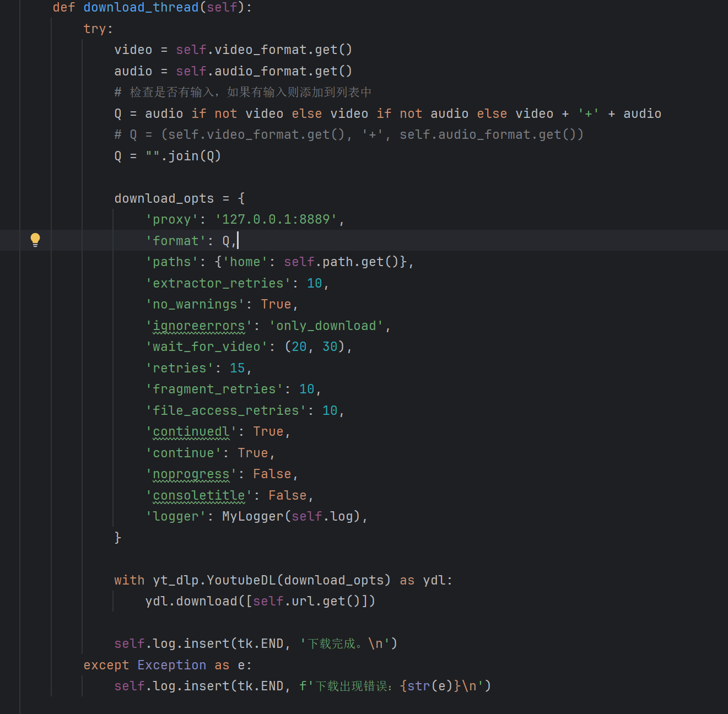Click the 'continue' key
This screenshot has width=728, height=714.
184,453
